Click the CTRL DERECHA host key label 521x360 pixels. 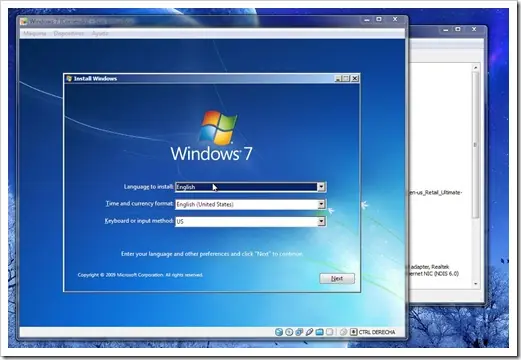coord(377,332)
